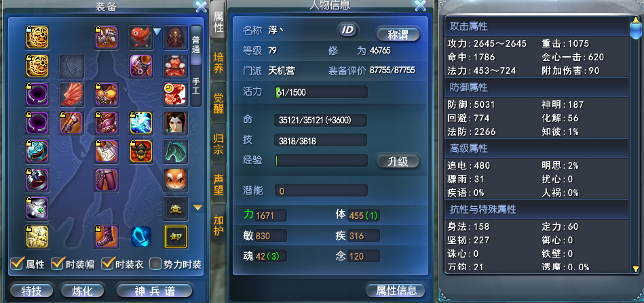Click the orange down arrow near 壹
644x303 pixels.
[198, 208]
